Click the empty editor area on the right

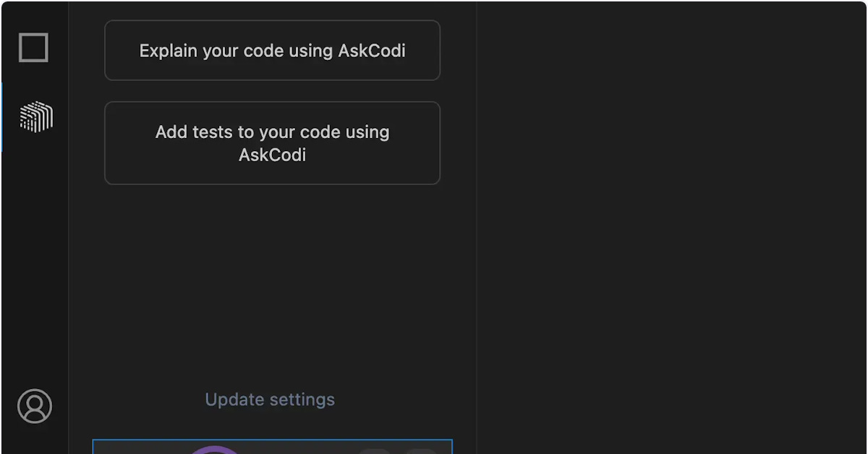tap(671, 227)
